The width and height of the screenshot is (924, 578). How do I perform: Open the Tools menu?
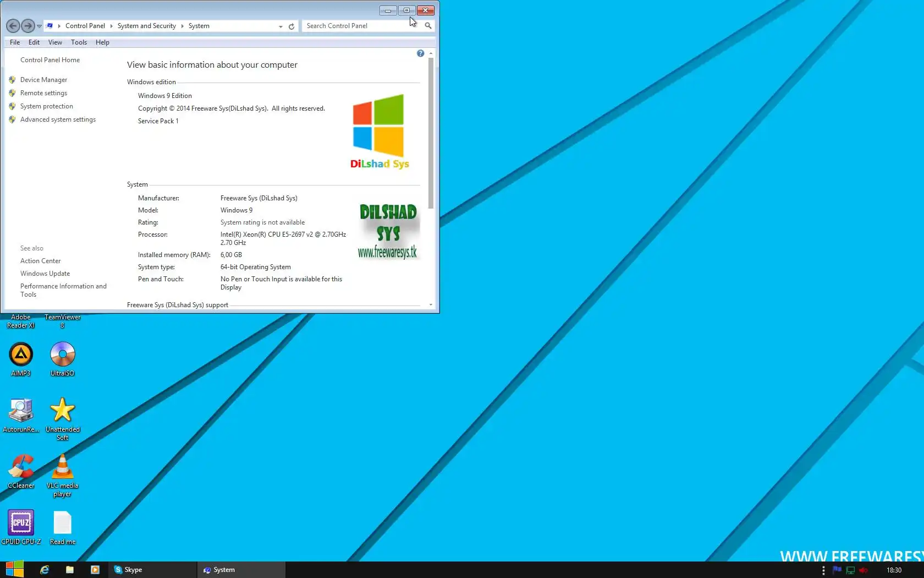pyautogui.click(x=79, y=42)
